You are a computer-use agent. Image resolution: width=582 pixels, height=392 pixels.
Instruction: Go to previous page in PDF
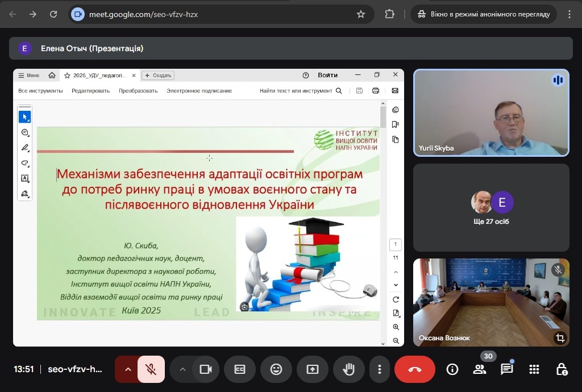coord(396,272)
